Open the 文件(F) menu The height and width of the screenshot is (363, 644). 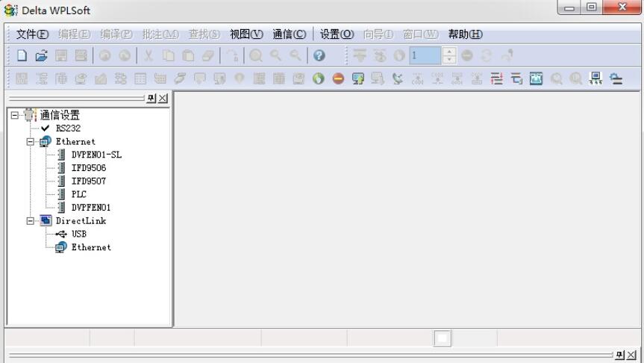32,34
